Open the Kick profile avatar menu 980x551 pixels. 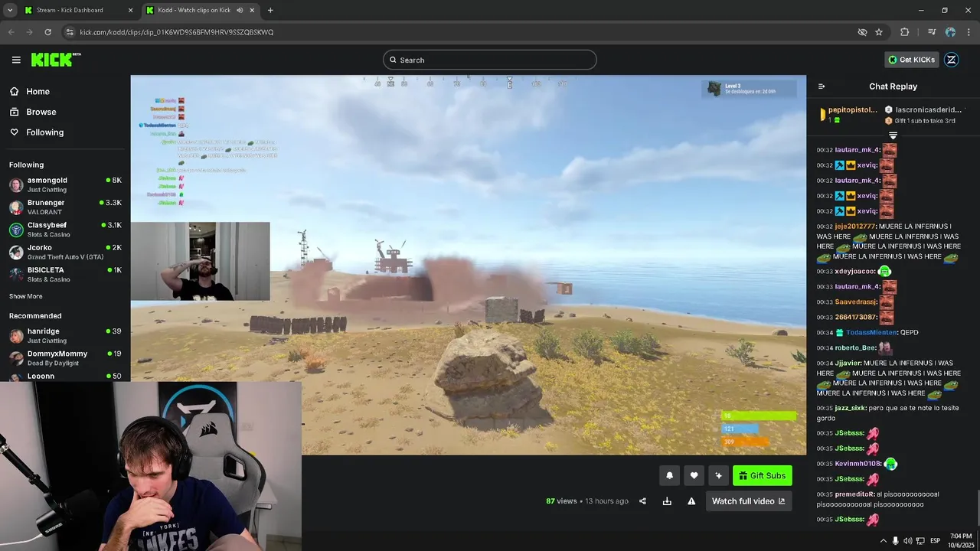click(952, 60)
